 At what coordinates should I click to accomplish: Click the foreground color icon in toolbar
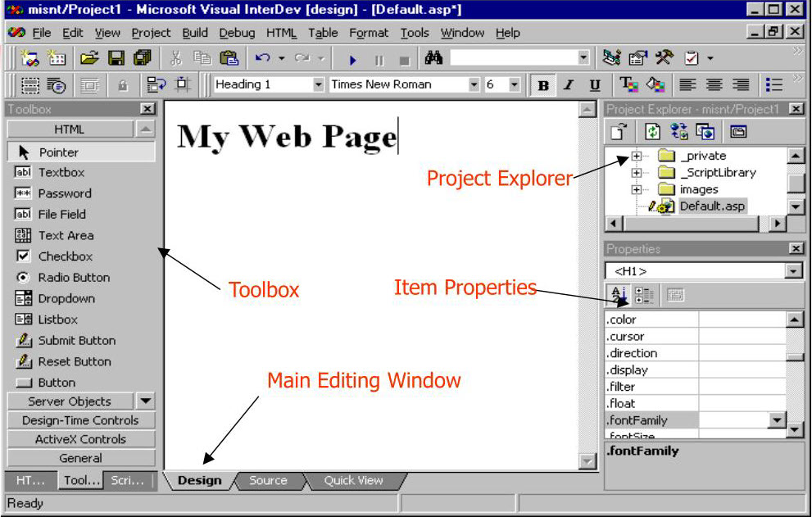tap(628, 84)
